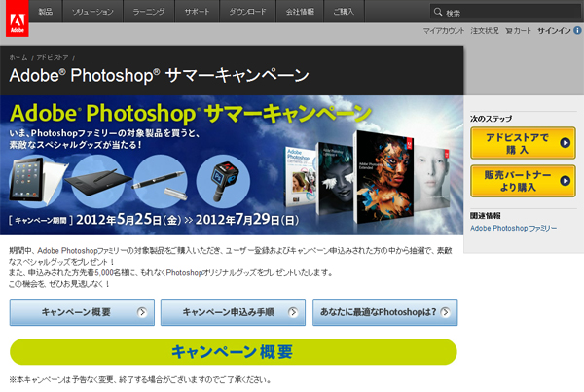Open the サポート menu
This screenshot has width=584, height=392.
[x=197, y=12]
